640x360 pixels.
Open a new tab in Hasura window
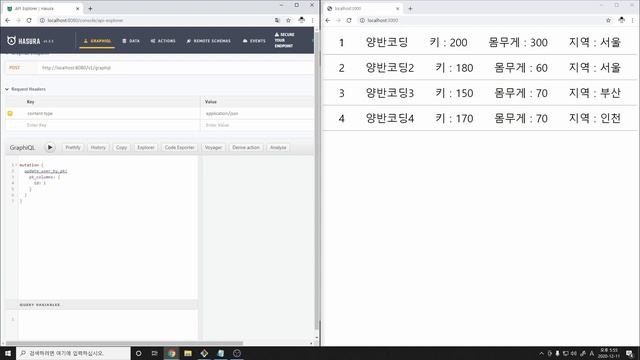[x=90, y=8]
